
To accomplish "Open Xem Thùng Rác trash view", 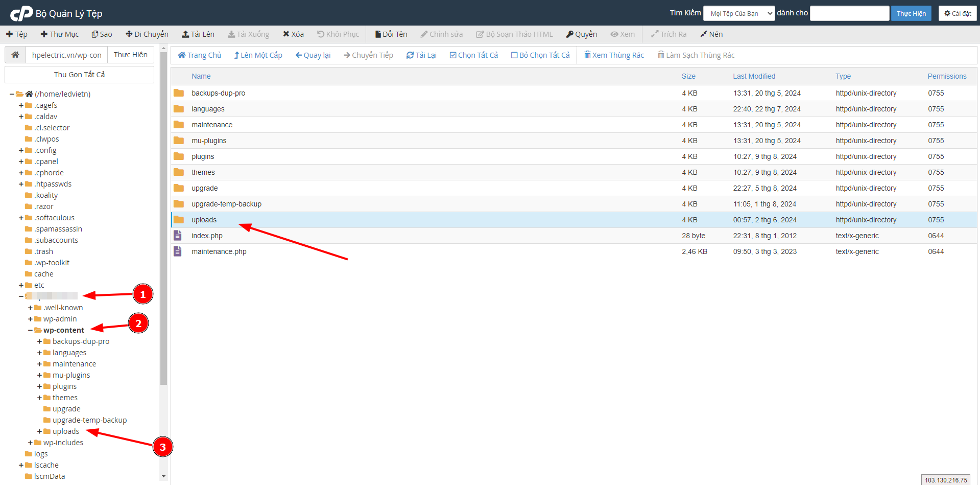I will coord(614,55).
